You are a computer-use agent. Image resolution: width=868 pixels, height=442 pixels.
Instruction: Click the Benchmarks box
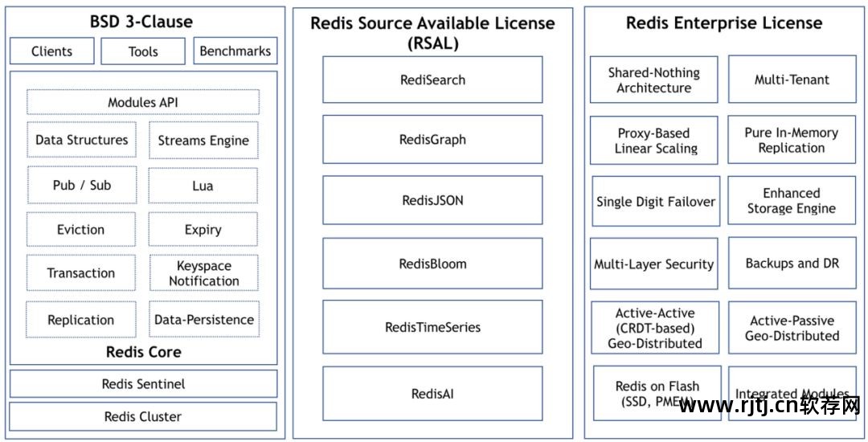coord(235,51)
